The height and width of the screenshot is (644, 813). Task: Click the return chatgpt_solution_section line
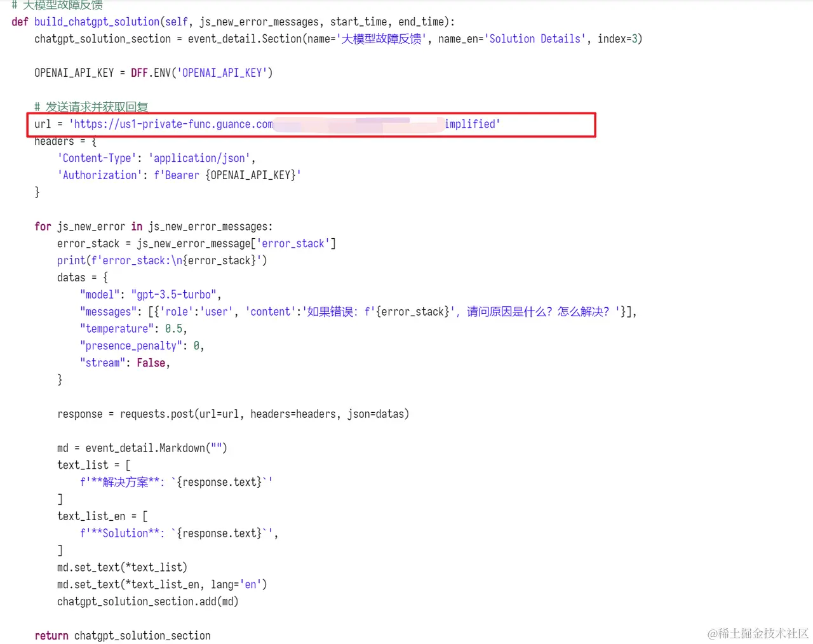[x=123, y=636]
